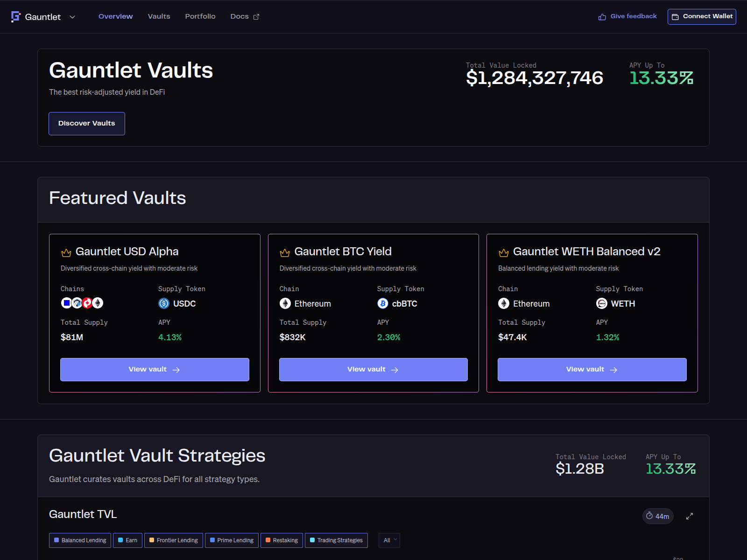Click the Ethereum chain icon in Gauntlet BTC Yield
Image resolution: width=747 pixels, height=560 pixels.
285,303
